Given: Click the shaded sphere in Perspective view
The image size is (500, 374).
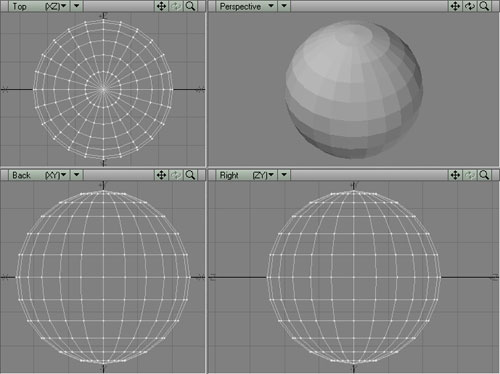Looking at the screenshot, I should click(354, 89).
